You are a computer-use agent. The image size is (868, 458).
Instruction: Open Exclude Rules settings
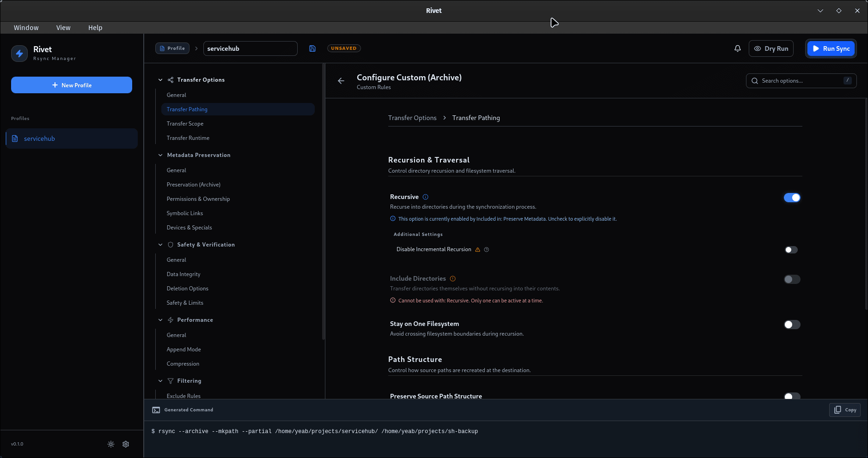238,396
